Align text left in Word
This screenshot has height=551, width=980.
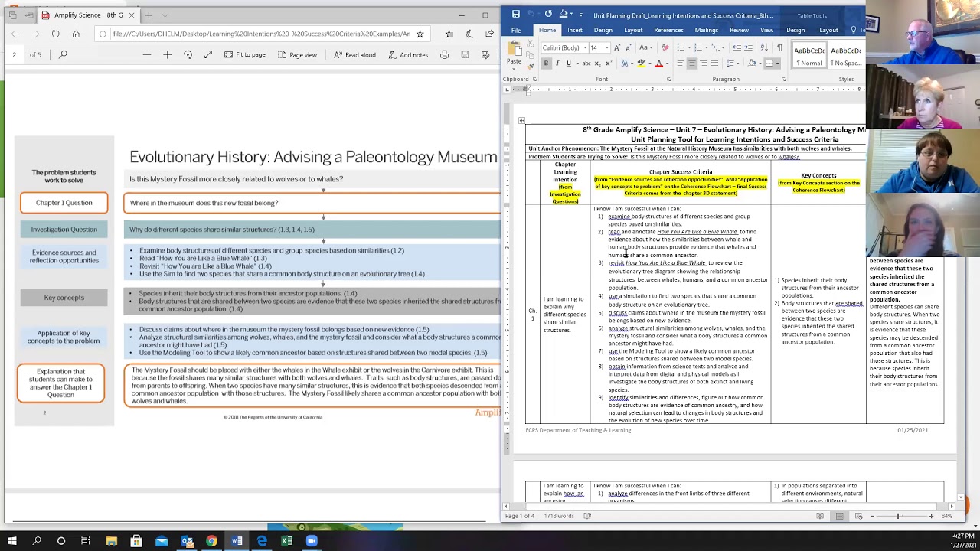click(681, 64)
